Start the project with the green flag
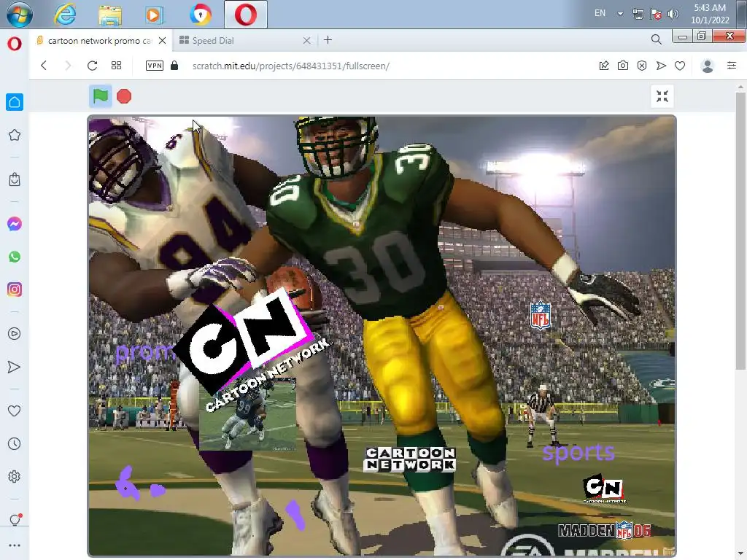 [100, 96]
